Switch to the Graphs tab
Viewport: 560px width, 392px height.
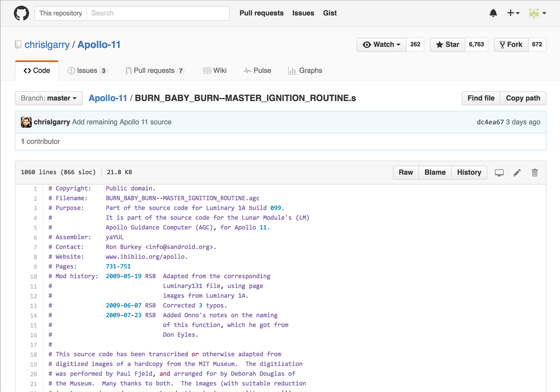(x=305, y=70)
